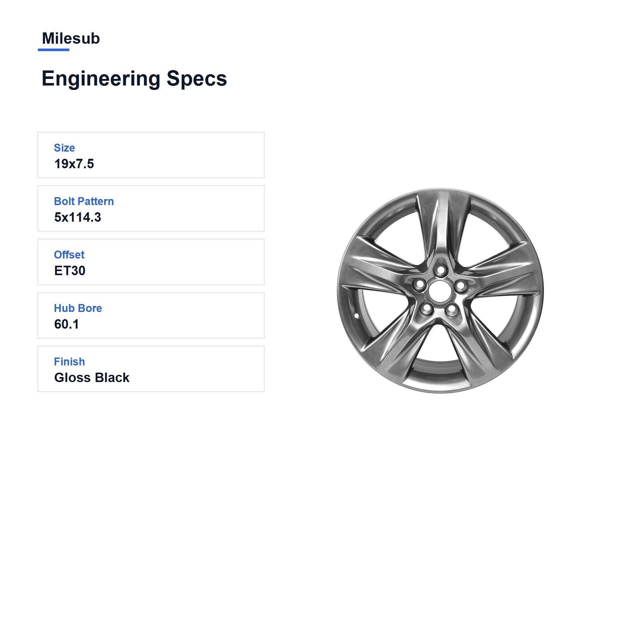Select the Offset label

click(69, 255)
